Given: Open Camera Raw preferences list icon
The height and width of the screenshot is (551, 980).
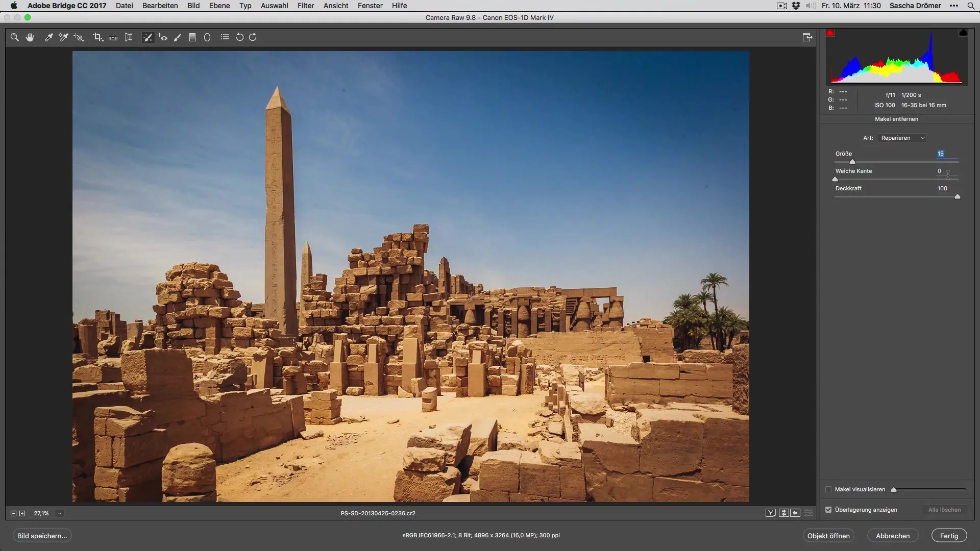Looking at the screenshot, I should (x=225, y=37).
